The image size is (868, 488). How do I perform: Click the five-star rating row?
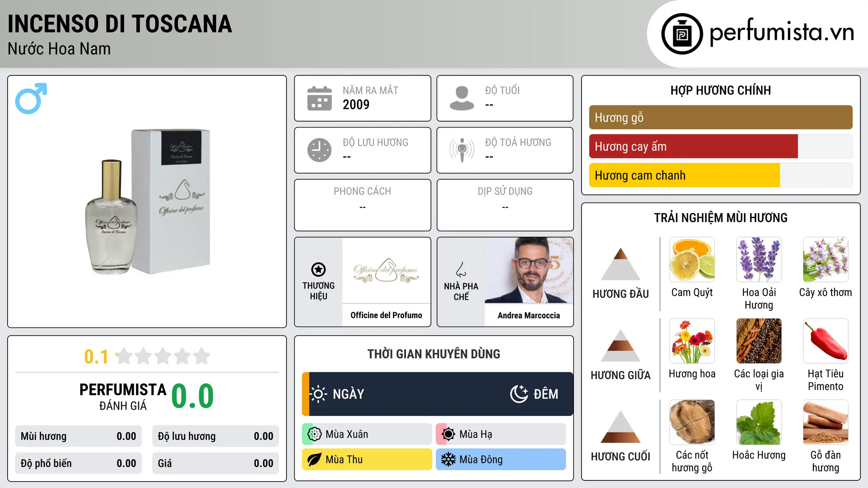pyautogui.click(x=163, y=356)
